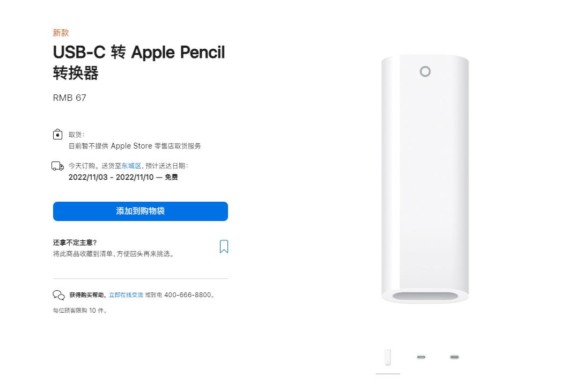Click the Apple Store pickup icon
Viewport: 588px width, 390px height.
click(57, 135)
